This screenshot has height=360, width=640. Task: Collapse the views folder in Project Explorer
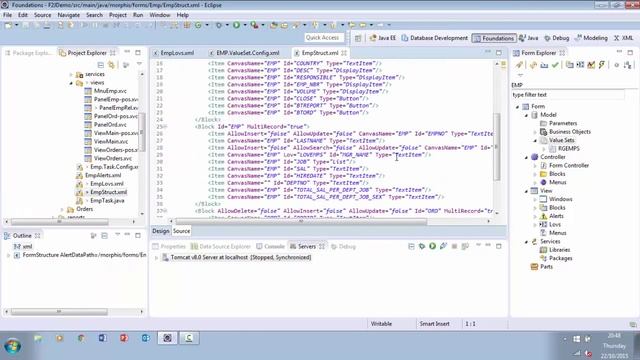71,83
